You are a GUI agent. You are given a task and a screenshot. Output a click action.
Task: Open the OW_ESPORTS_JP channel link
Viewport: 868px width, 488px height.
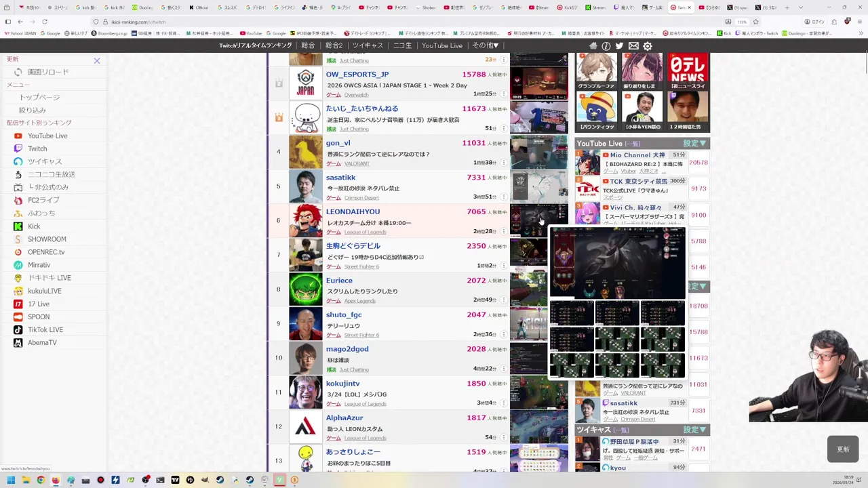click(357, 75)
